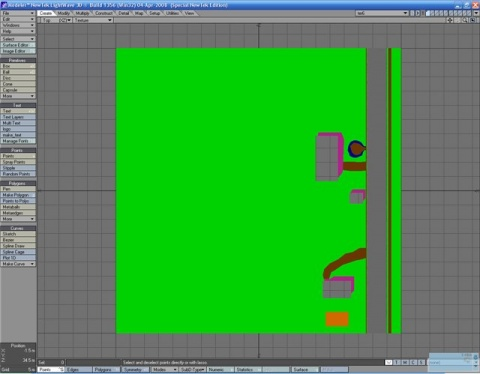Open the File menu
Viewport: 480px width, 374px height.
[x=18, y=13]
